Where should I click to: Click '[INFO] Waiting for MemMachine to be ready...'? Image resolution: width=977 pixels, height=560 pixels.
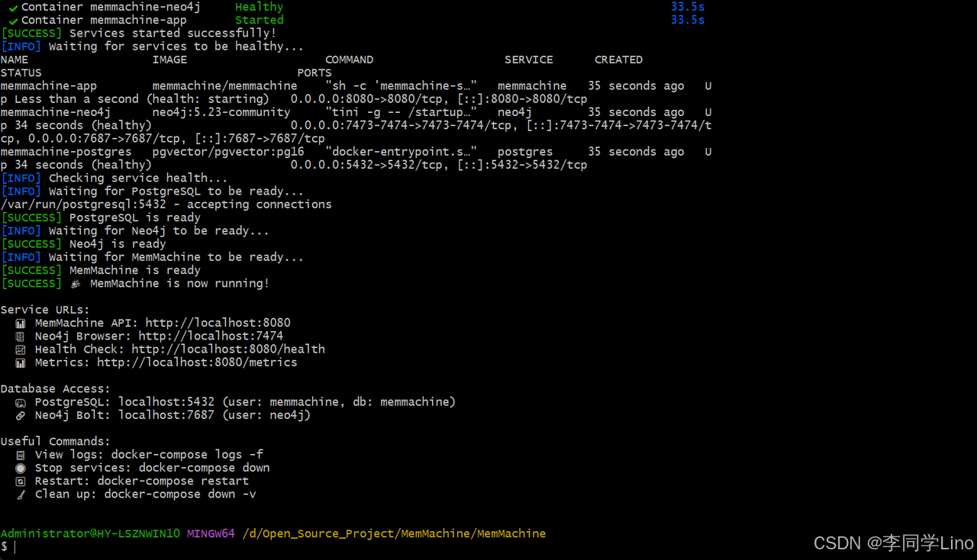[152, 257]
